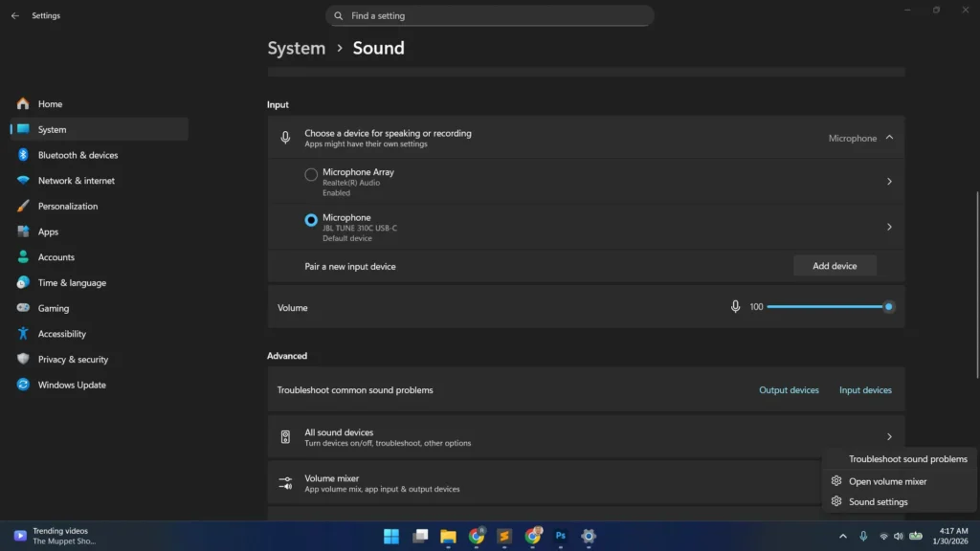Open Photoshop from the taskbar
Screen dimensions: 980x551
click(561, 537)
